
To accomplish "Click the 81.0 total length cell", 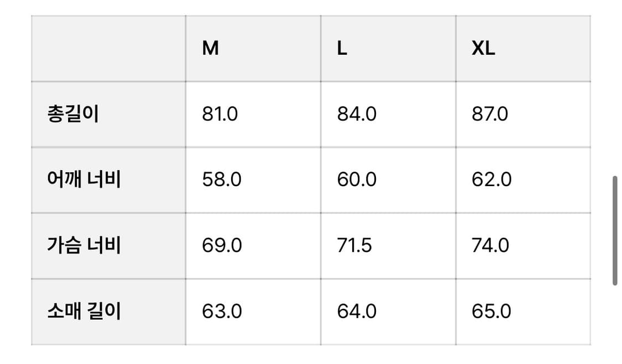I will pyautogui.click(x=219, y=114).
